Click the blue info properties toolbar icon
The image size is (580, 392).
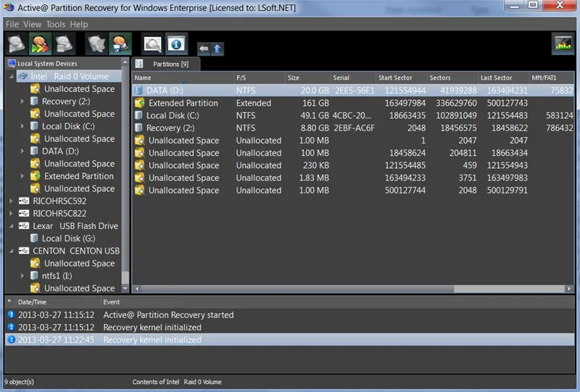click(x=175, y=45)
